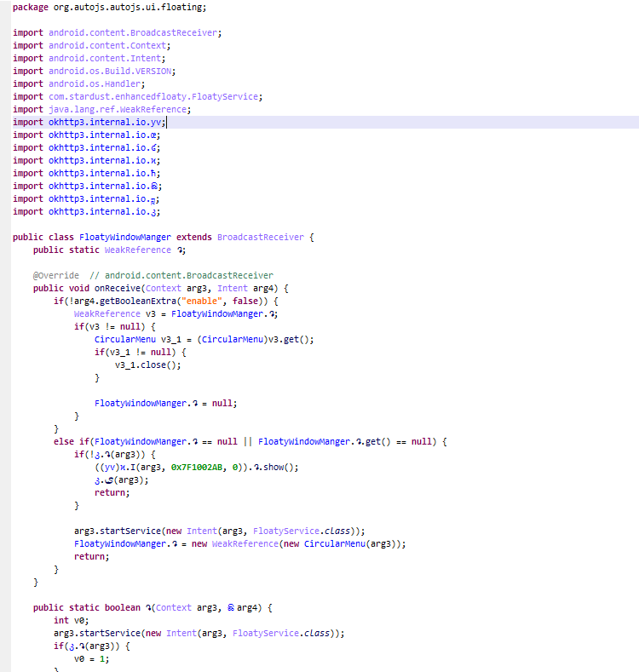The width and height of the screenshot is (639, 672).
Task: Select the android.content.BroadcastReceiver import
Action: click(x=135, y=32)
